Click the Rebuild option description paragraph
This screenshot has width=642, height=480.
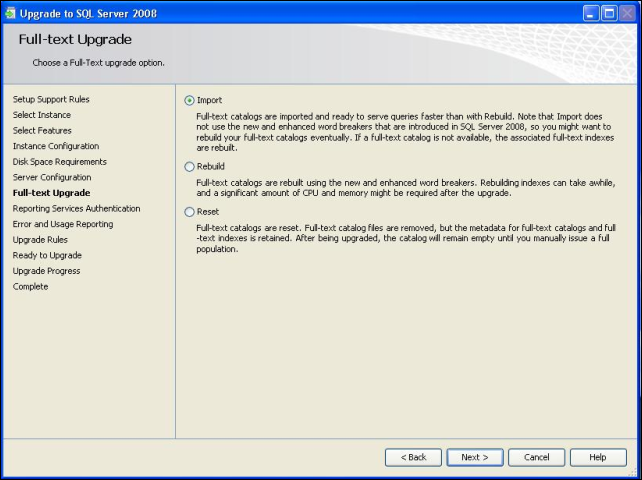[x=406, y=188]
